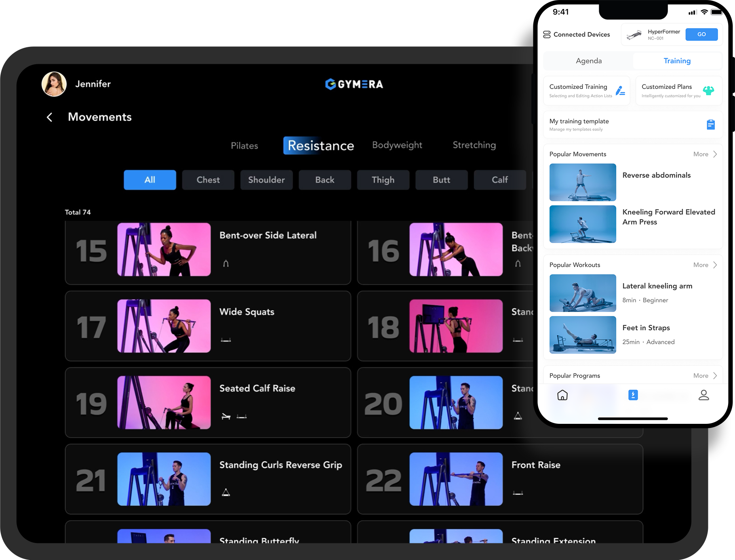Viewport: 735px width, 560px height.
Task: Click the Customized Training pencil icon
Action: 620,91
